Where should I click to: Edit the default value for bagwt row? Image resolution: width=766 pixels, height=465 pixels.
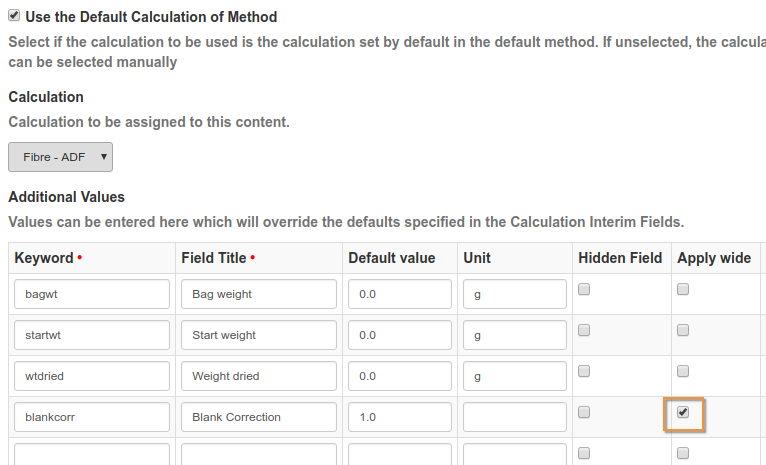click(x=400, y=294)
